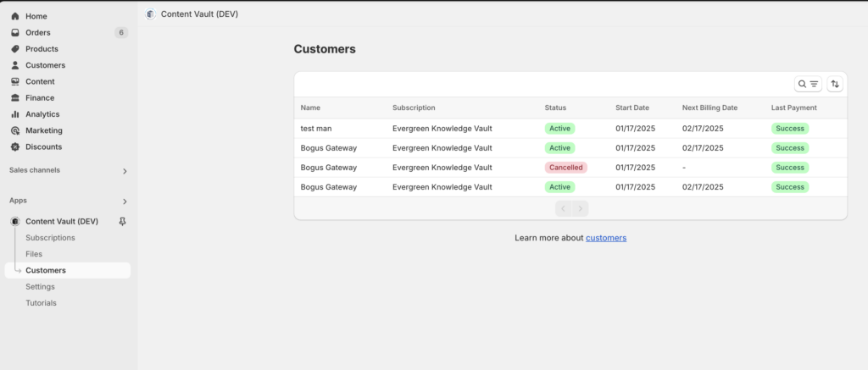Open the test man customer row
The image size is (868, 370).
coord(570,129)
